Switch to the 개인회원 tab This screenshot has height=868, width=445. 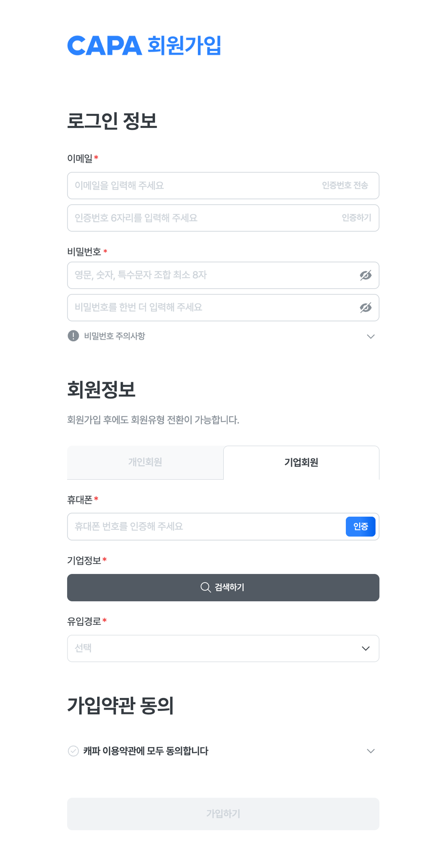click(145, 462)
